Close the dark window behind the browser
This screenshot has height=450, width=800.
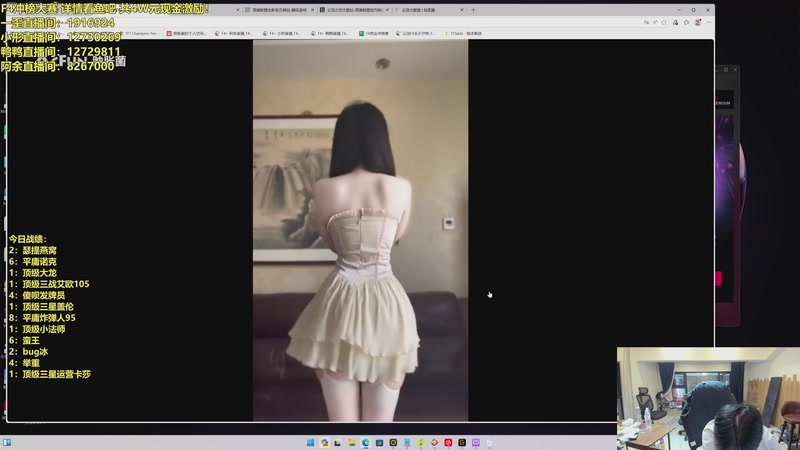pos(735,69)
